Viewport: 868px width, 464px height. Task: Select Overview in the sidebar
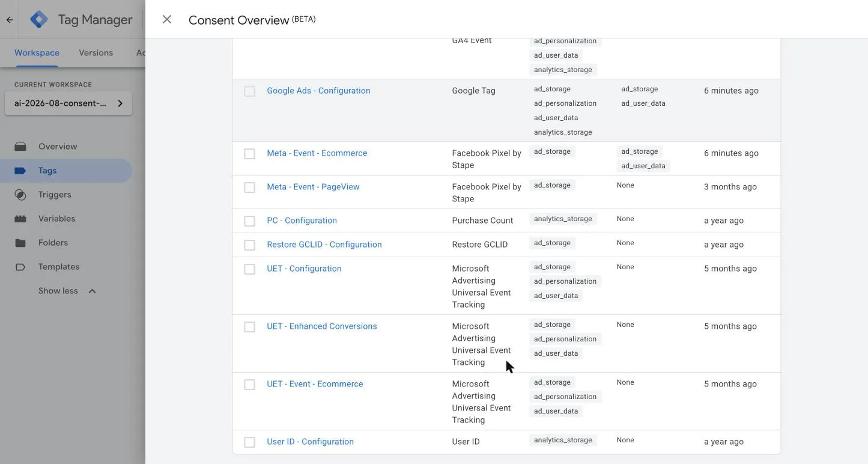click(58, 147)
